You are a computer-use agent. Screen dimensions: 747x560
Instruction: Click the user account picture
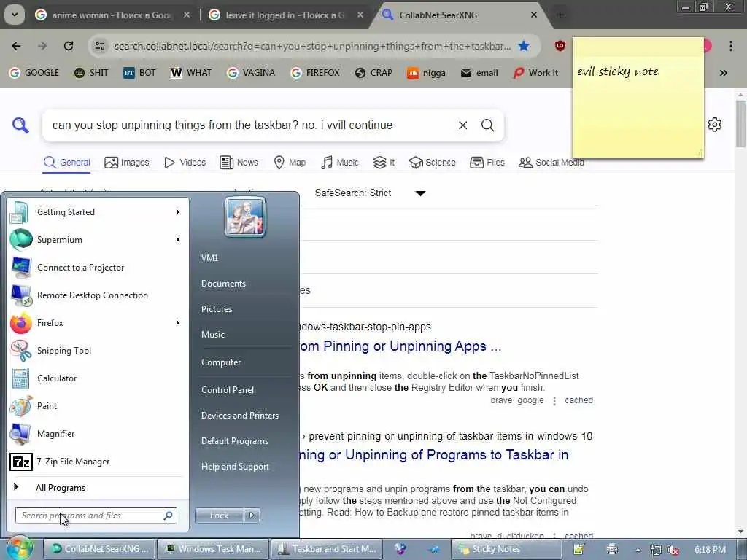[x=245, y=217]
